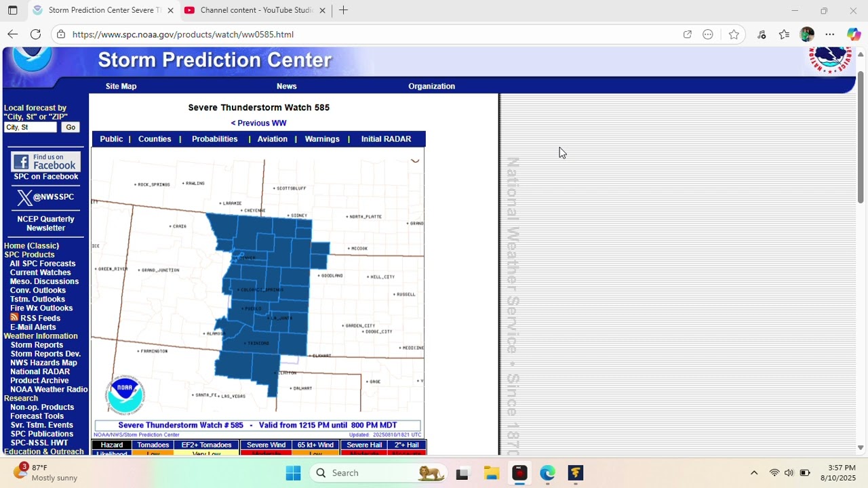Click the NOAA seal on the watch map
The image size is (868, 488).
(125, 394)
